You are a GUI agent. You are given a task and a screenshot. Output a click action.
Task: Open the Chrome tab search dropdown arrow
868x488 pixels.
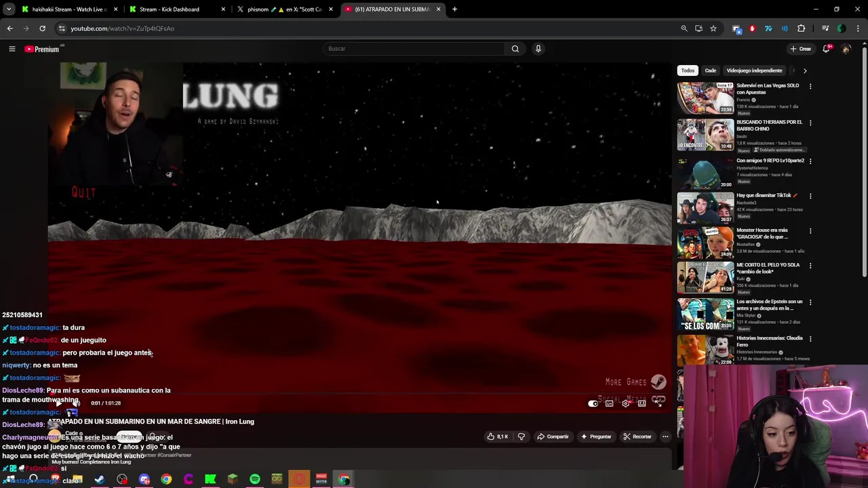point(9,9)
